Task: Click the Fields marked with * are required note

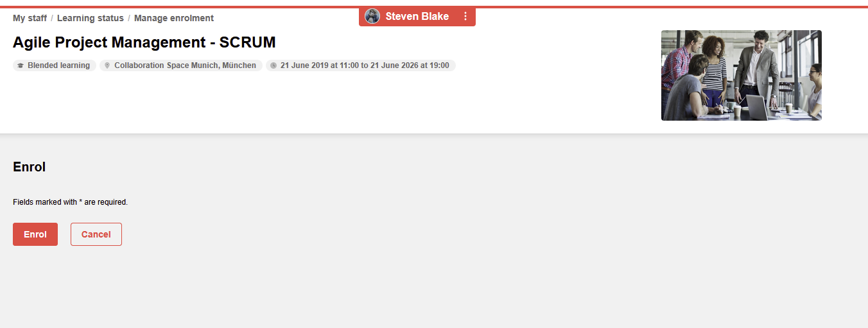Action: coord(71,202)
